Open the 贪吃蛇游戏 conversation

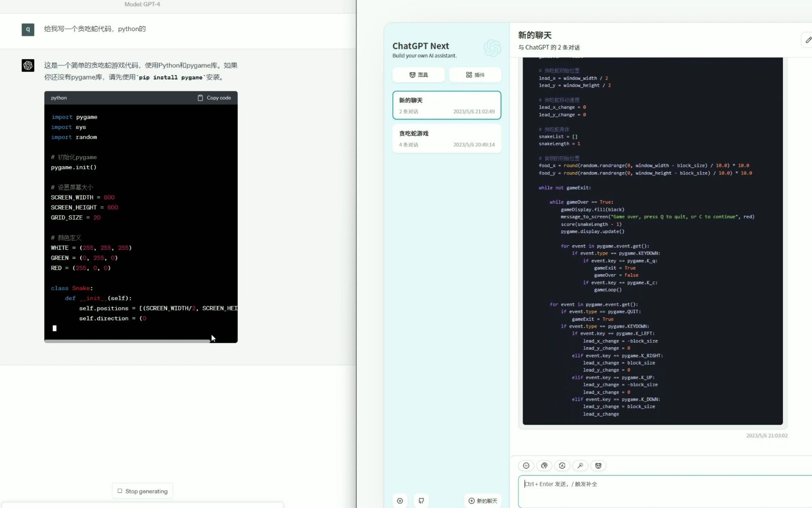[447, 138]
